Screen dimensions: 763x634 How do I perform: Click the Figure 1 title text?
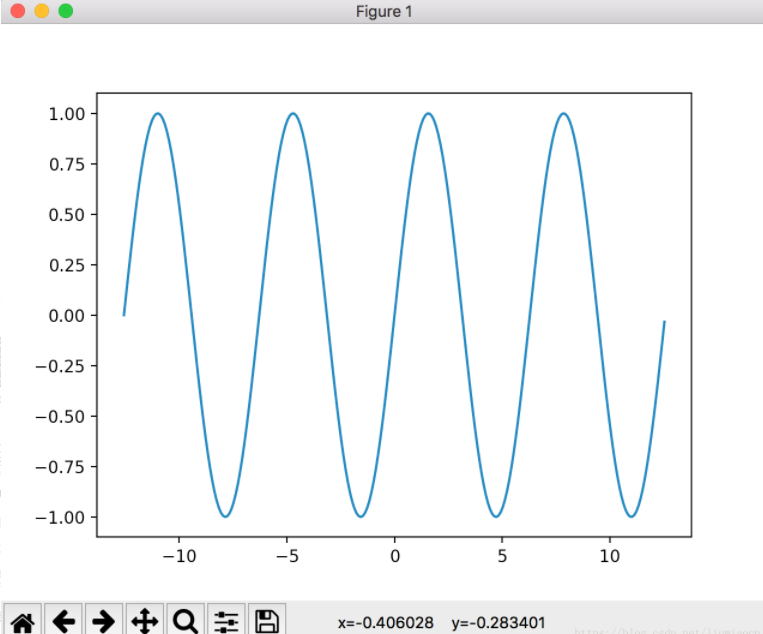[384, 11]
